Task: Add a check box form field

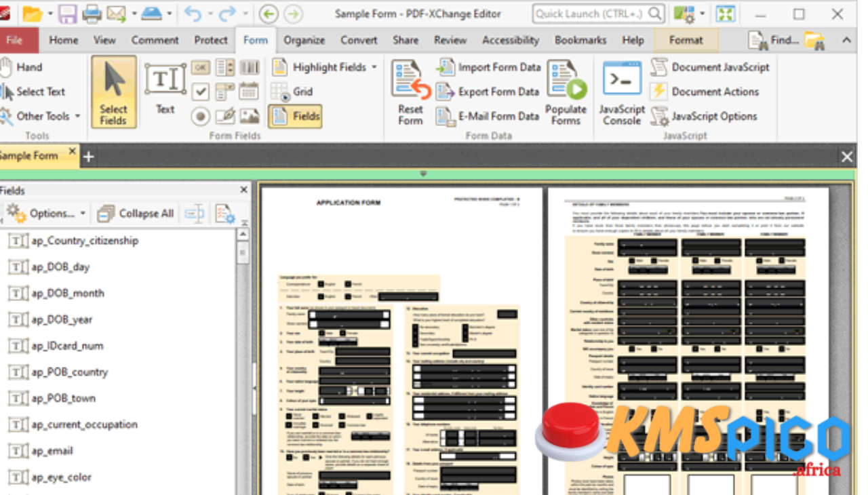Action: pyautogui.click(x=200, y=91)
